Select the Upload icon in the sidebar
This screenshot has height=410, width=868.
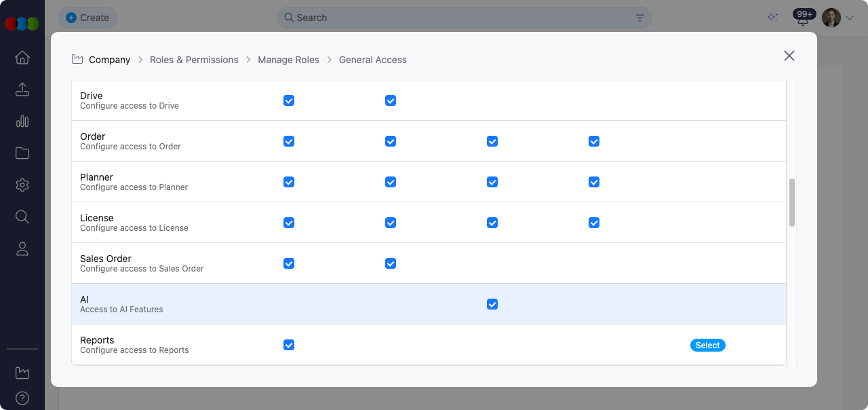coord(22,89)
